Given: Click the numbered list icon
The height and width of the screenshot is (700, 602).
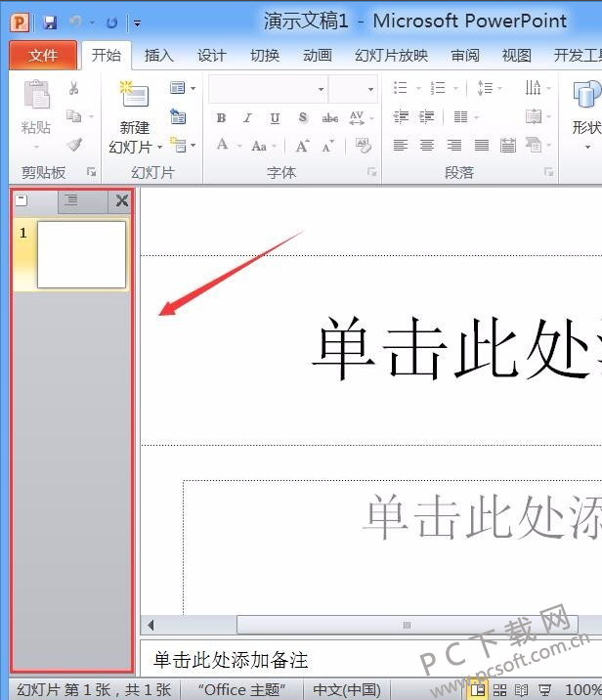Looking at the screenshot, I should click(438, 88).
